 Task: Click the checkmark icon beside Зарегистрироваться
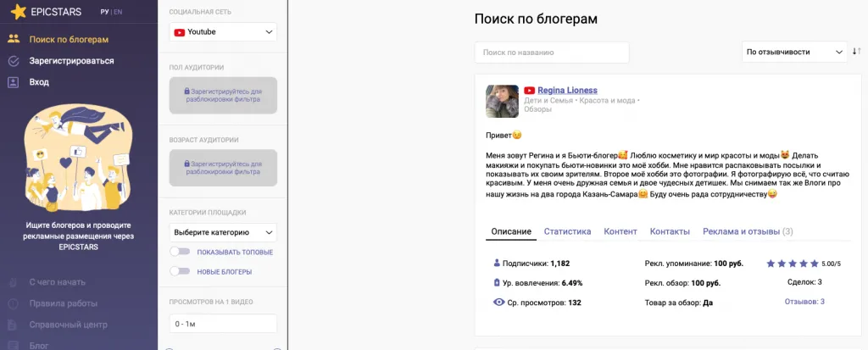(14, 61)
